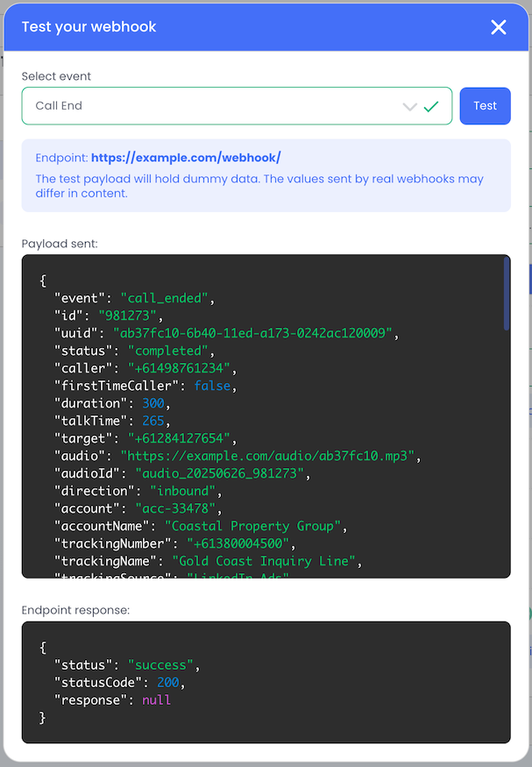Screen dimensions: 532x767
Task: Click the Test your webhook title
Action: pos(89,27)
